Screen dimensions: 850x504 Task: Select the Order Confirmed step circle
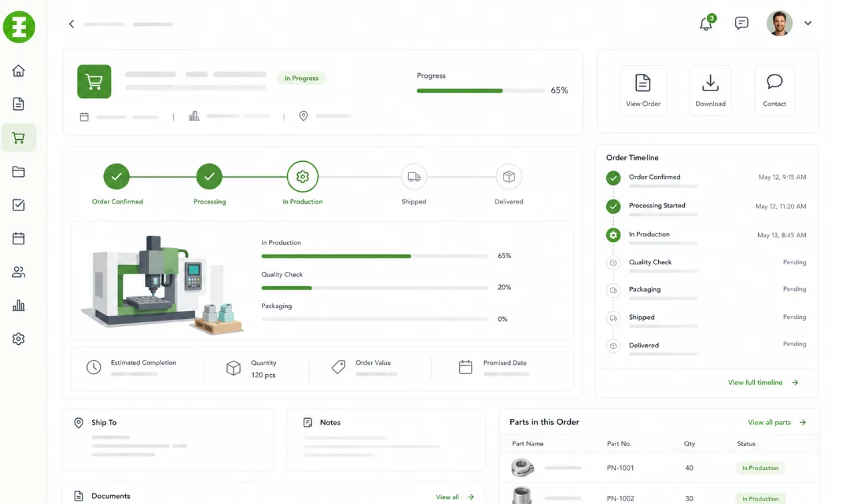click(117, 177)
